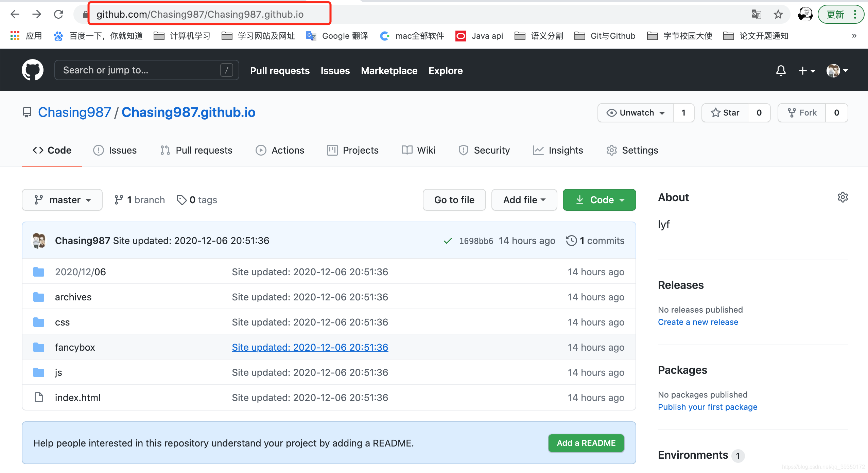Image resolution: width=868 pixels, height=473 pixels.
Task: Select the Code tab
Action: [x=52, y=150]
